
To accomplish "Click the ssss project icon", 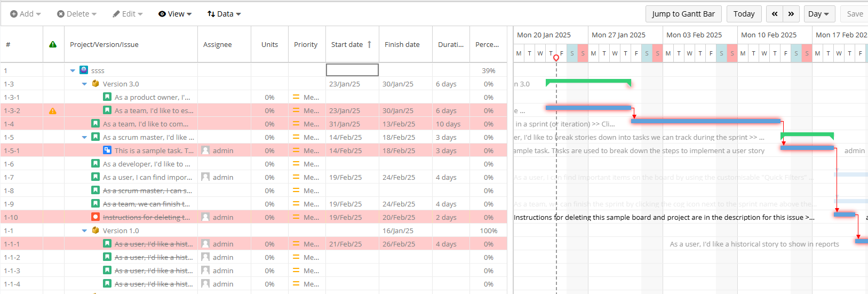I will (84, 70).
